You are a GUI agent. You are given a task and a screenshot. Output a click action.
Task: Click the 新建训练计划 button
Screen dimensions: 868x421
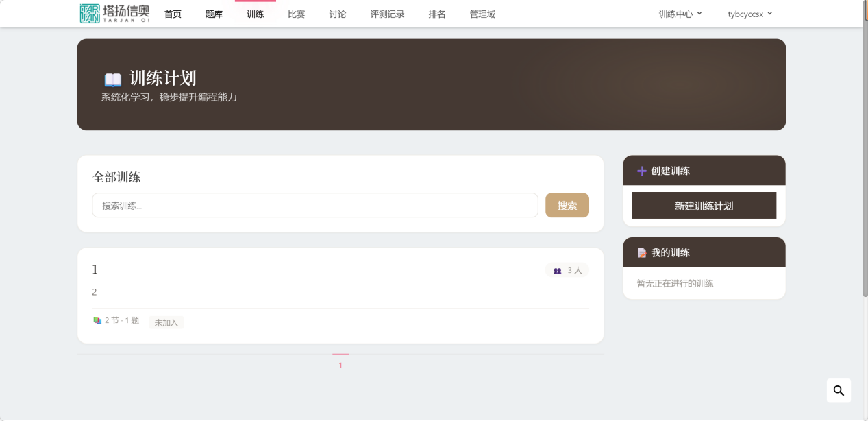(704, 206)
